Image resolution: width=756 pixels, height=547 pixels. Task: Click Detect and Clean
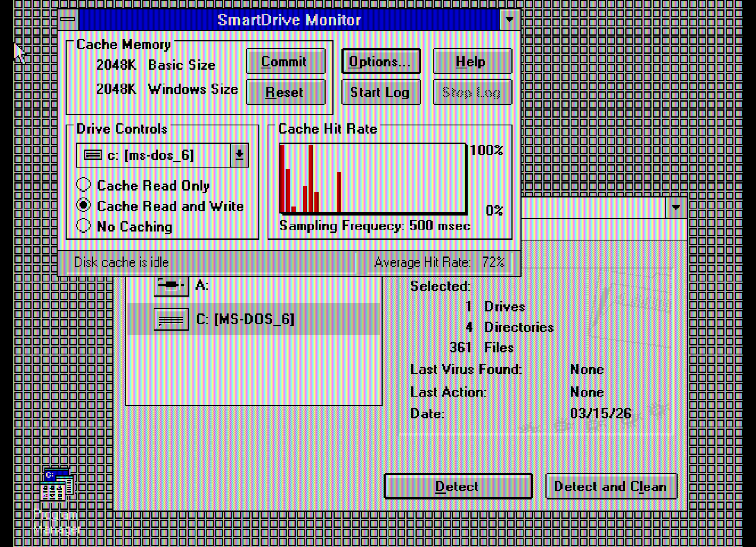pyautogui.click(x=611, y=487)
